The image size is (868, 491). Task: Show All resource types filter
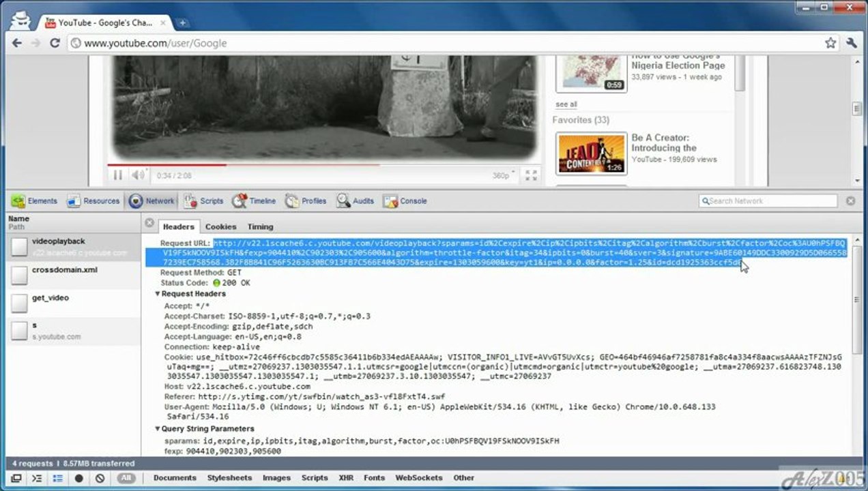point(126,478)
